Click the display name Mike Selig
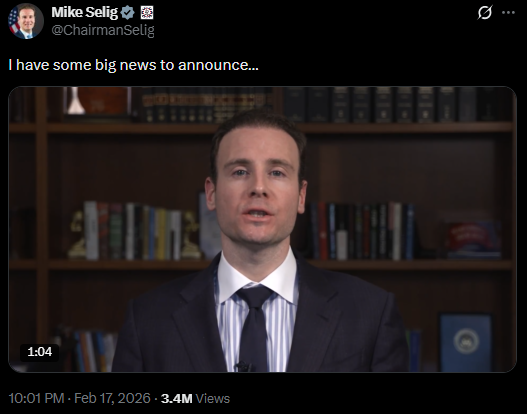Viewport: 527px width, 414px height. coord(85,12)
